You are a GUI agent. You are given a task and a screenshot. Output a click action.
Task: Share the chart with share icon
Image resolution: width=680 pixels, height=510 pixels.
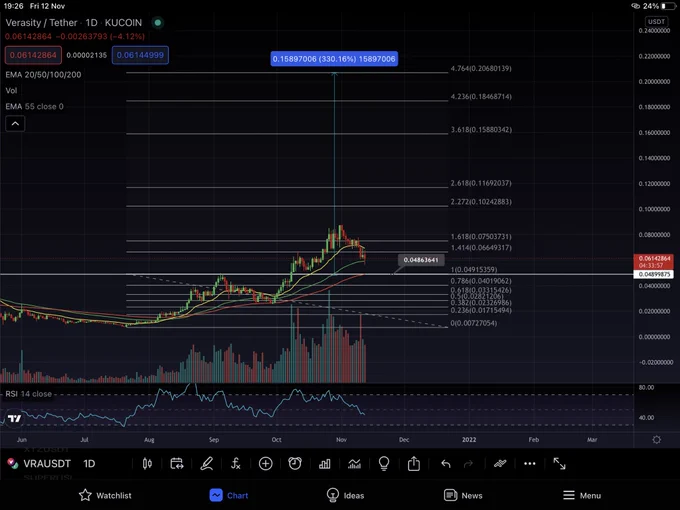point(414,463)
